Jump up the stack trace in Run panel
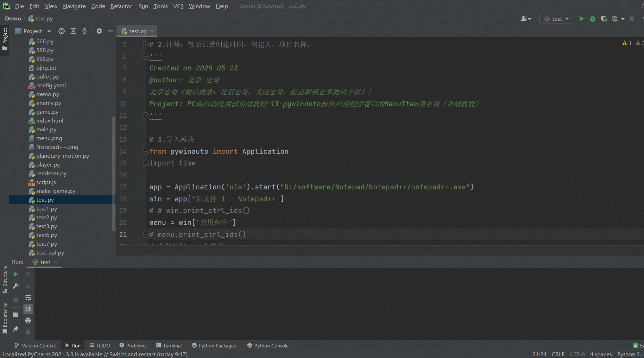Viewport: 644px width, 358px height. point(28,274)
